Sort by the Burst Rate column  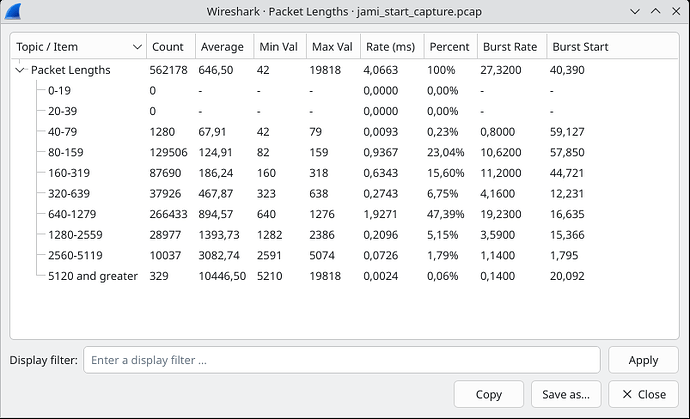point(512,47)
